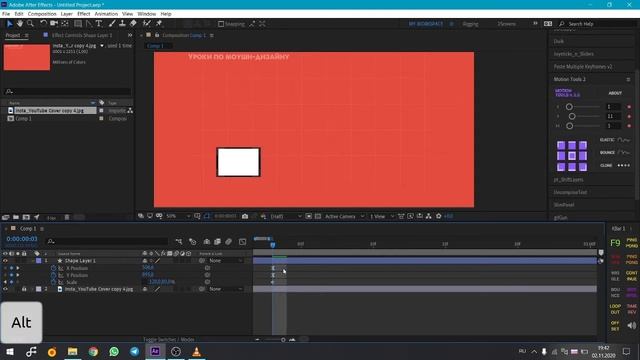Select the Unified Camera tool
Viewport: 640px width, 360px height.
[54, 24]
